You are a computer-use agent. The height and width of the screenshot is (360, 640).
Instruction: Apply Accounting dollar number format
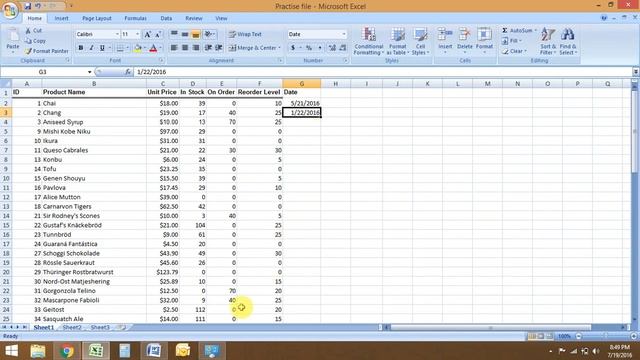[293, 48]
